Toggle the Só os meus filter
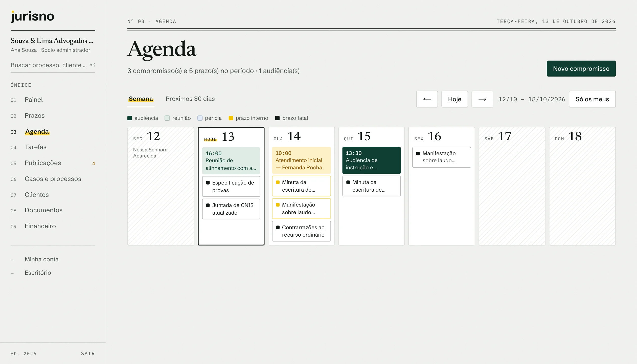 [x=592, y=99]
